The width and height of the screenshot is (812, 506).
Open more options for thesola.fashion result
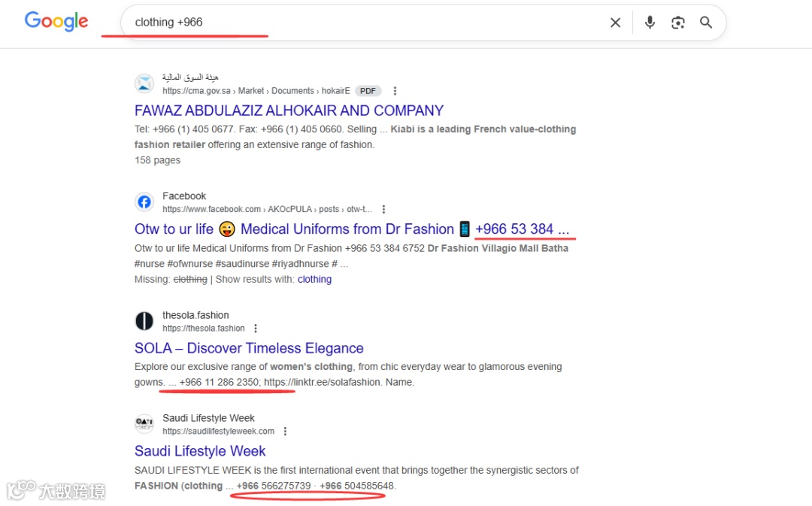(256, 329)
